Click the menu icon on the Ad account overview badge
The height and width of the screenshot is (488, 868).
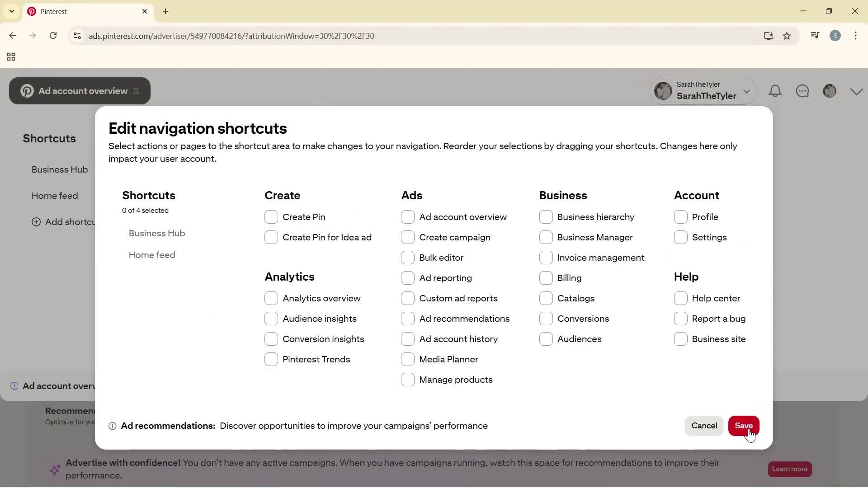[136, 91]
